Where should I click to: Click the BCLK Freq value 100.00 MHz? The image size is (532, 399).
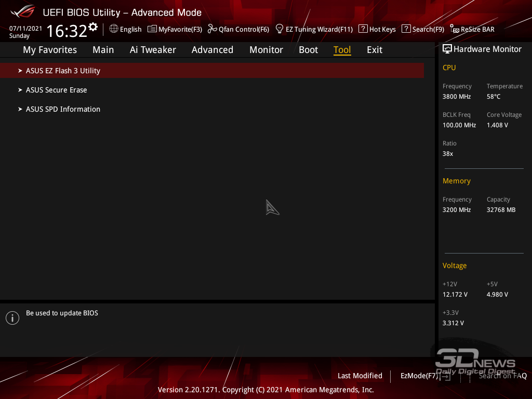[x=459, y=125]
